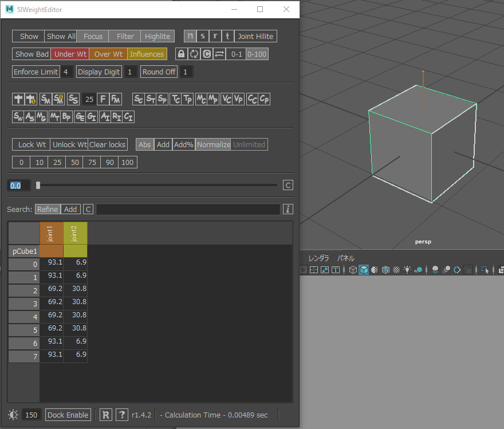504x429 pixels.
Task: Click the SM icon with yellow zero
Action: click(58, 99)
